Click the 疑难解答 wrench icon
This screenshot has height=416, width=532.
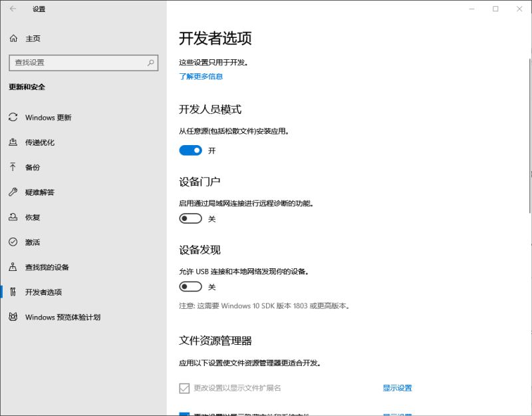point(13,192)
